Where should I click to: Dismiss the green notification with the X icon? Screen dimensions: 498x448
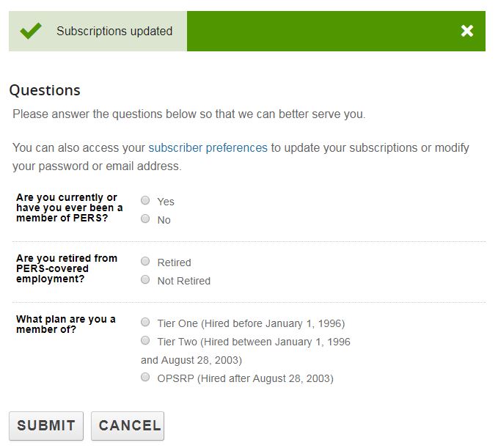467,31
